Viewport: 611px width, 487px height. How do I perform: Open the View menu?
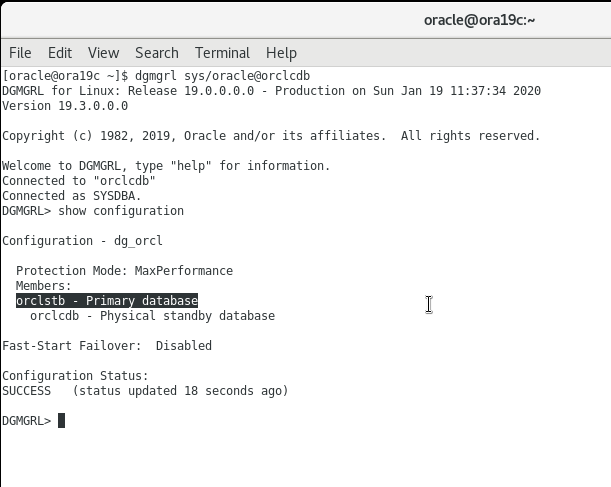(x=103, y=53)
